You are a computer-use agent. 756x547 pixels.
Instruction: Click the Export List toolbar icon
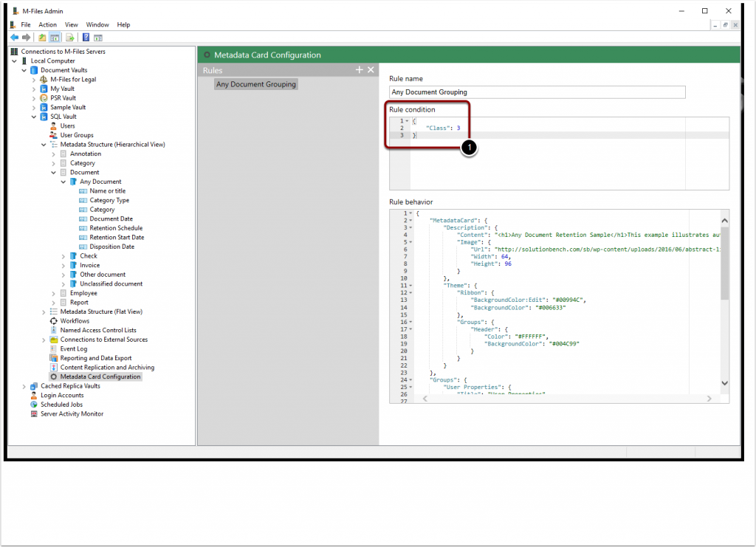pyautogui.click(x=69, y=36)
